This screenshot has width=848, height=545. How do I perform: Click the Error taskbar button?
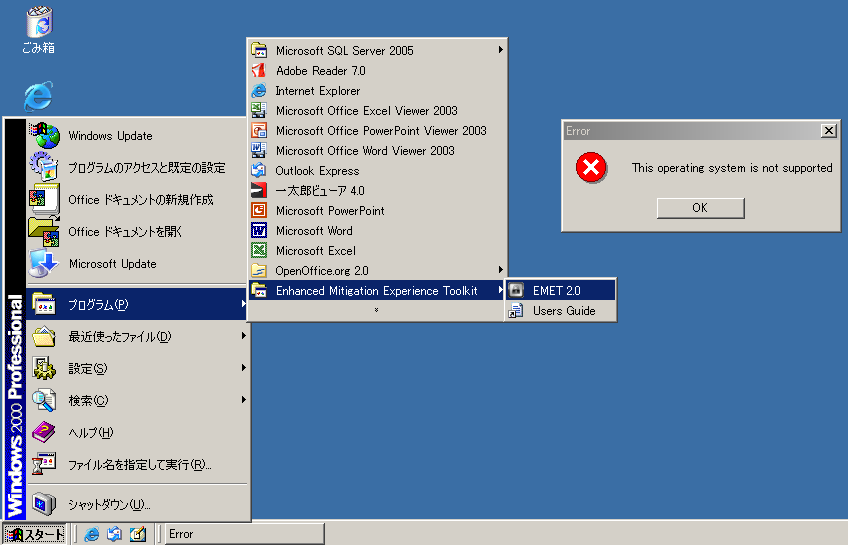244,534
